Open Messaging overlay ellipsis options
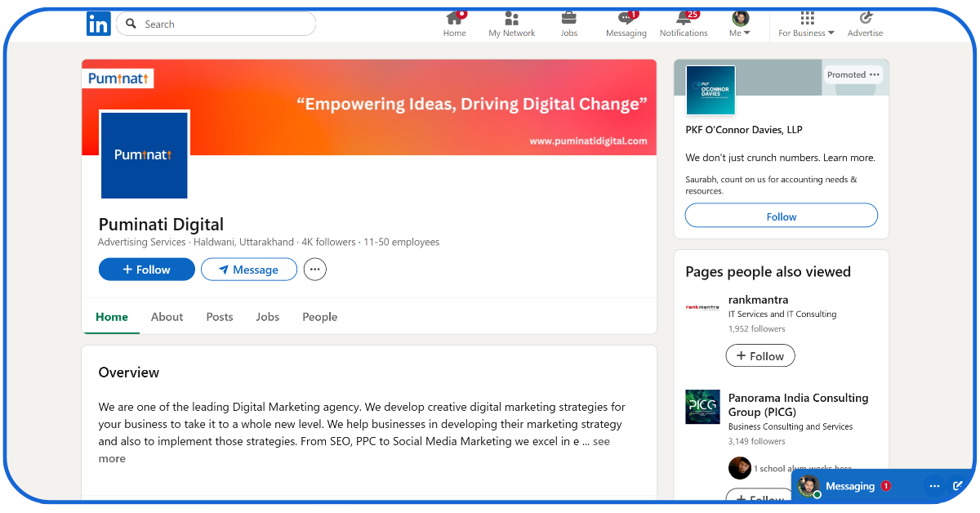The height and width of the screenshot is (513, 980). [x=935, y=486]
